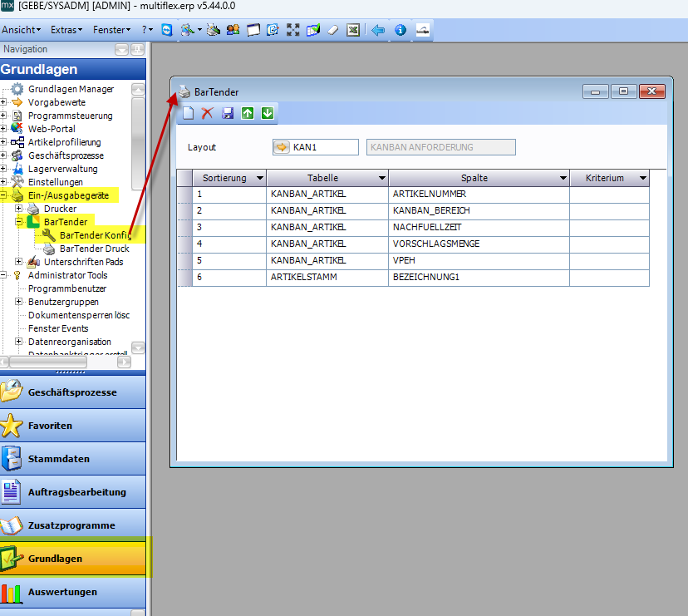
Task: Move row down with green down arrow
Action: tap(268, 113)
